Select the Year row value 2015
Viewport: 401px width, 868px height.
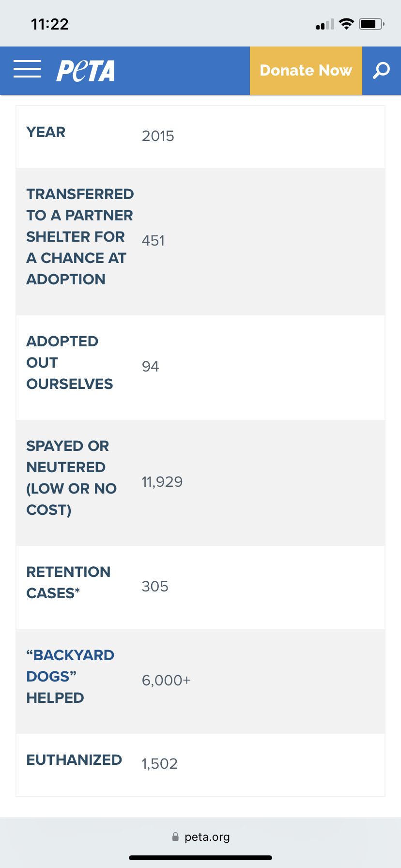(158, 136)
